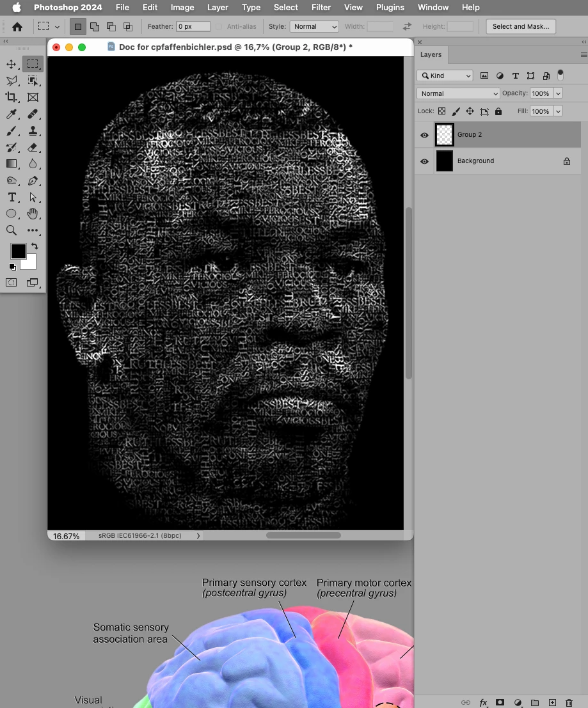
Task: Delete layer with the trash icon
Action: (x=569, y=703)
